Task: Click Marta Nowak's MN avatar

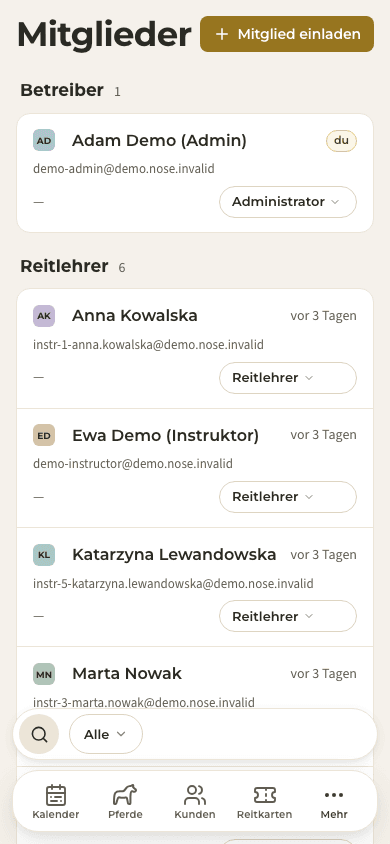Action: [44, 674]
